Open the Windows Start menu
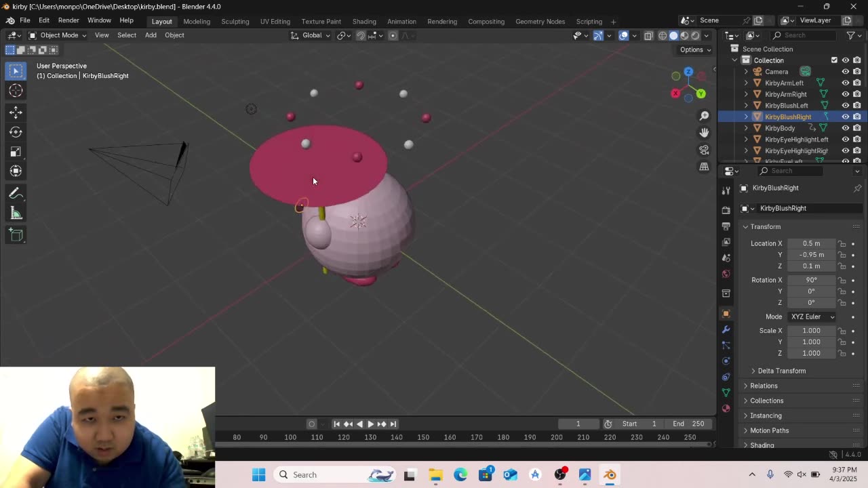This screenshot has height=488, width=868. (258, 474)
